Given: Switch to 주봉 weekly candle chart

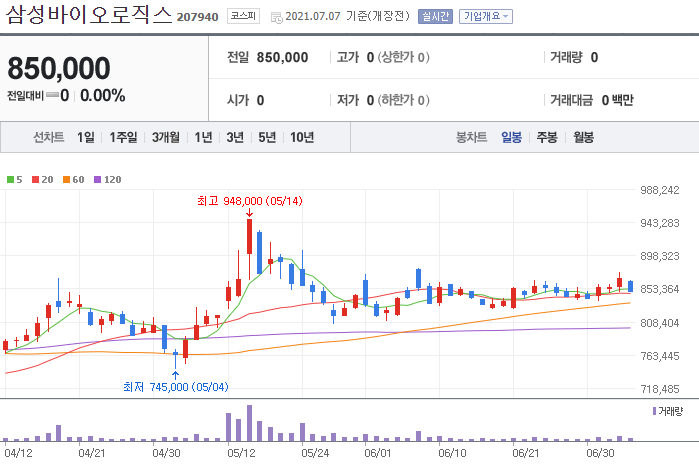Looking at the screenshot, I should pos(547,137).
